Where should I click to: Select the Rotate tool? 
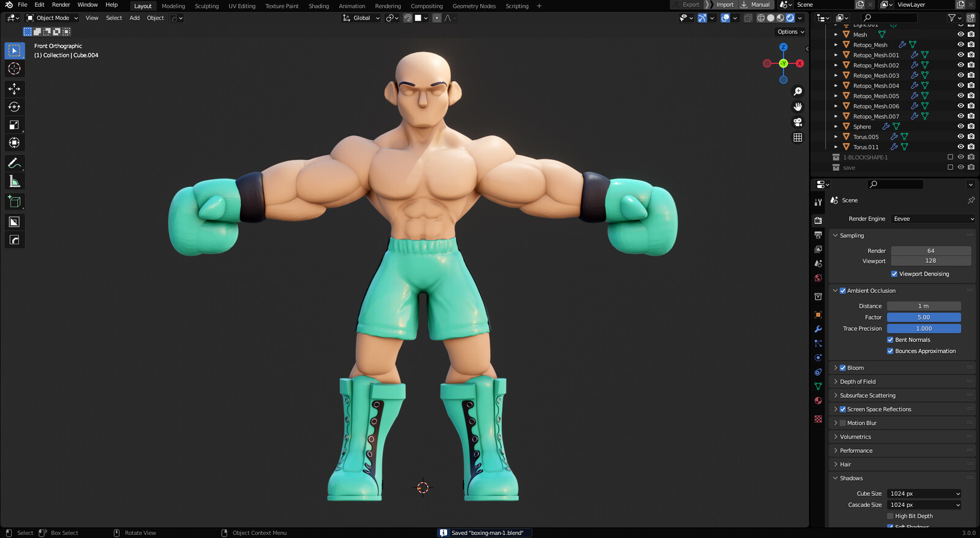pyautogui.click(x=14, y=107)
